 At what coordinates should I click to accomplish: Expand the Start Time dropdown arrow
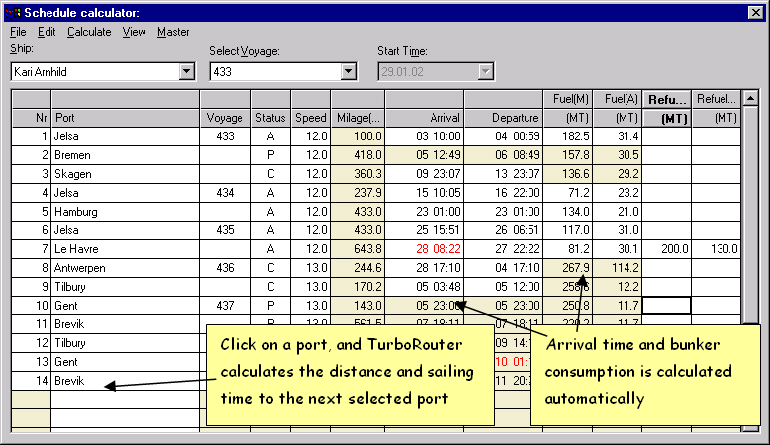[485, 72]
